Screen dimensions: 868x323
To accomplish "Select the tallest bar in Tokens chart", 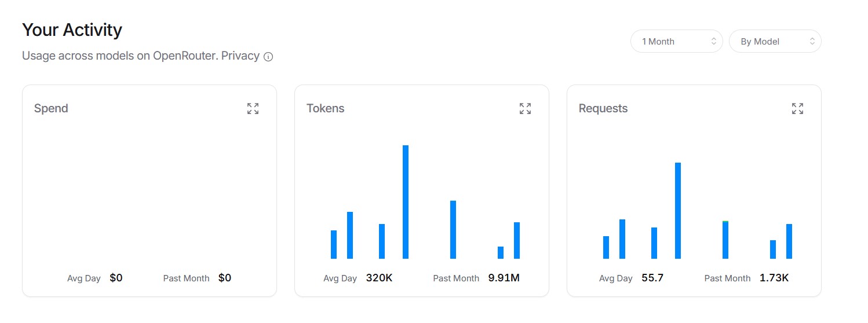I will pos(406,202).
